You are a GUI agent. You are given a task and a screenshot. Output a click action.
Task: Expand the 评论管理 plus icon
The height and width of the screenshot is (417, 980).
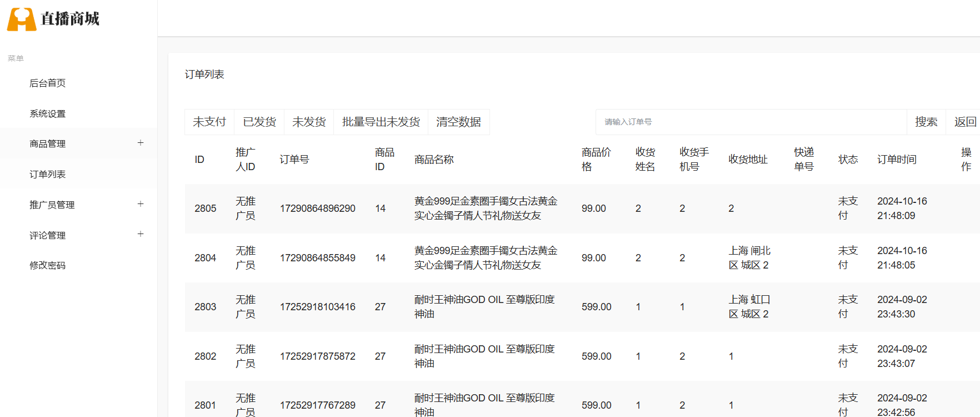coord(141,234)
